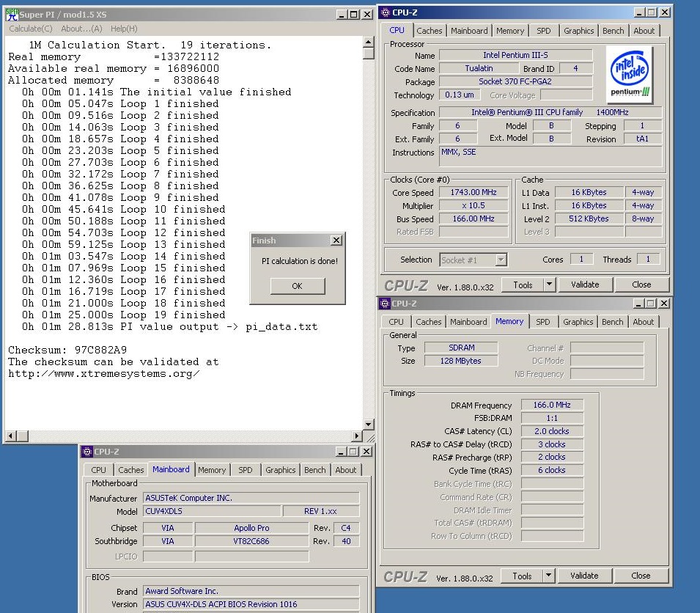Open Mainboard tab in top CPU-Z window
700x613 pixels.
(469, 31)
